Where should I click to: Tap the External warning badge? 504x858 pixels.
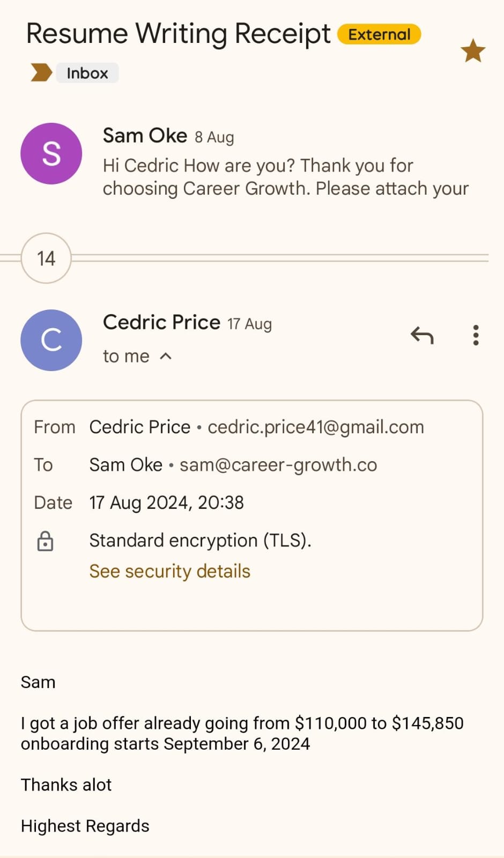(379, 34)
